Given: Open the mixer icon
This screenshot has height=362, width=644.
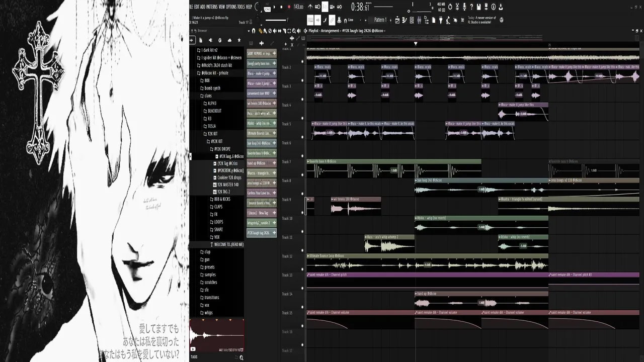Looking at the screenshot, I should click(x=419, y=20).
